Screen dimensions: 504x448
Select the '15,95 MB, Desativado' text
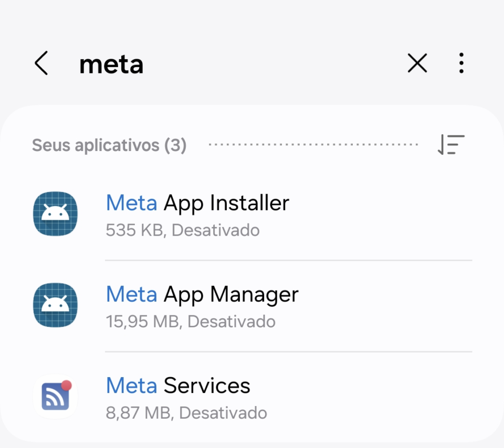tap(191, 322)
